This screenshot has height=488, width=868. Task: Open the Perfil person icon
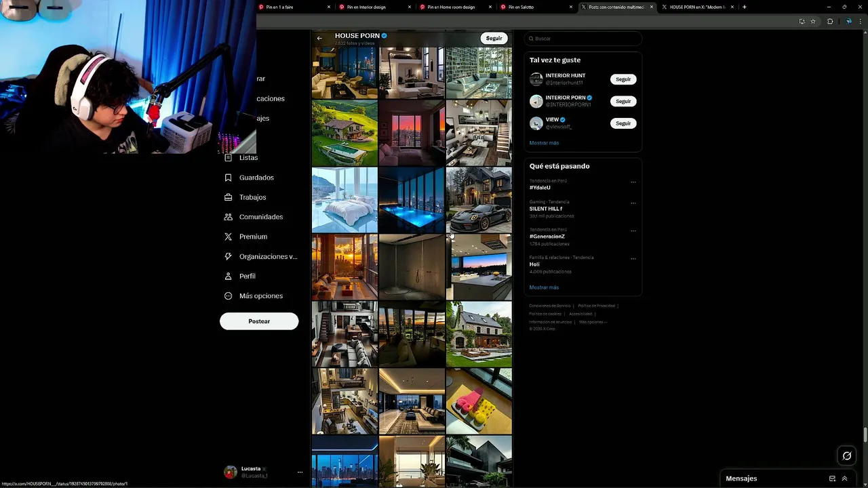229,276
